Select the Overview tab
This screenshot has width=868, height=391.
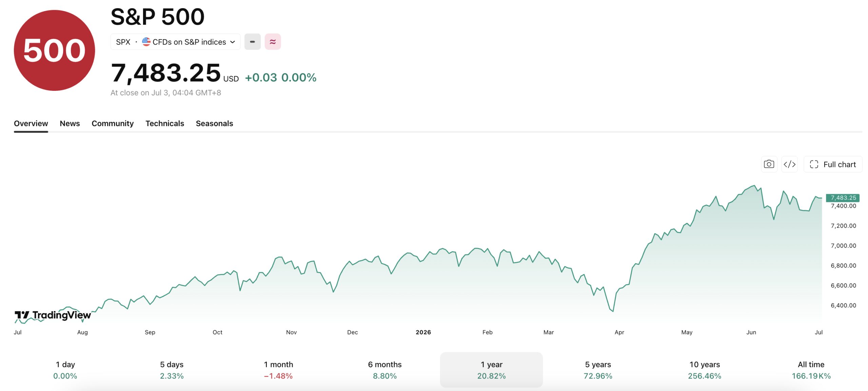31,123
